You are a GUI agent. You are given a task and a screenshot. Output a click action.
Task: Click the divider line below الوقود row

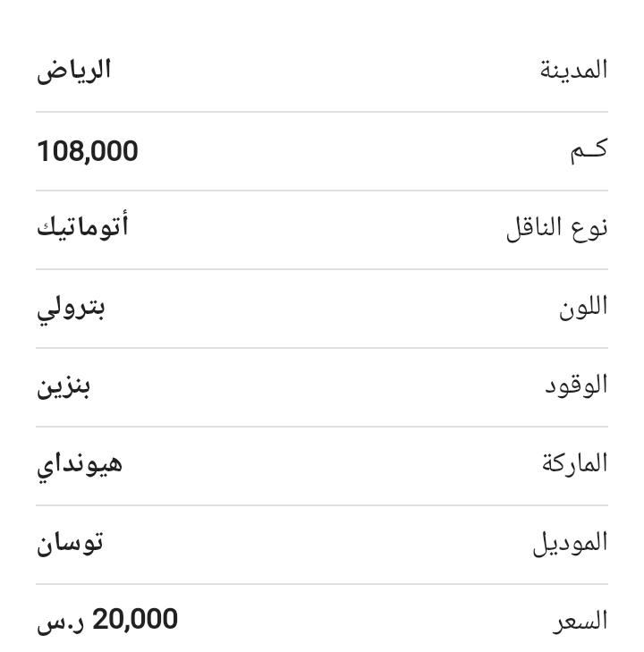click(322, 427)
